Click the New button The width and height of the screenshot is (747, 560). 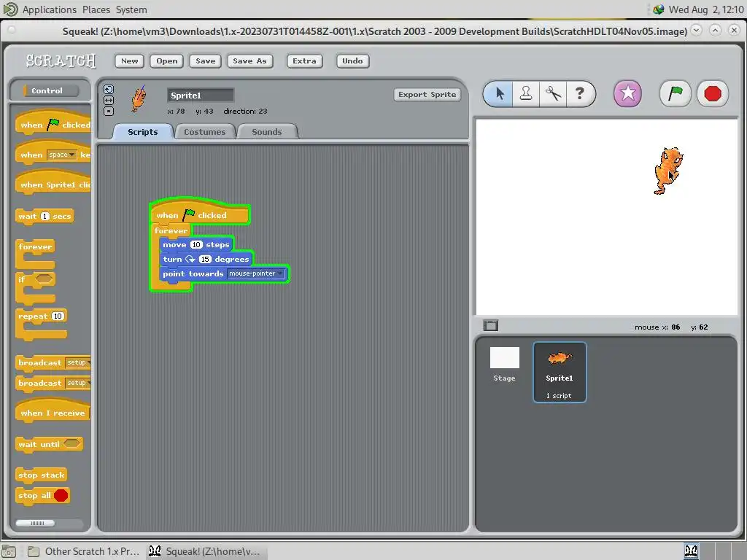[x=130, y=61]
